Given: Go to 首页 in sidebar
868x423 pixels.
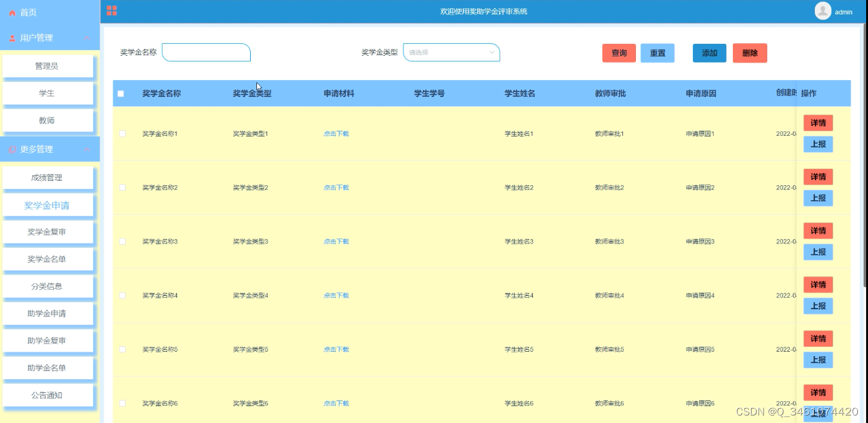Looking at the screenshot, I should 28,13.
